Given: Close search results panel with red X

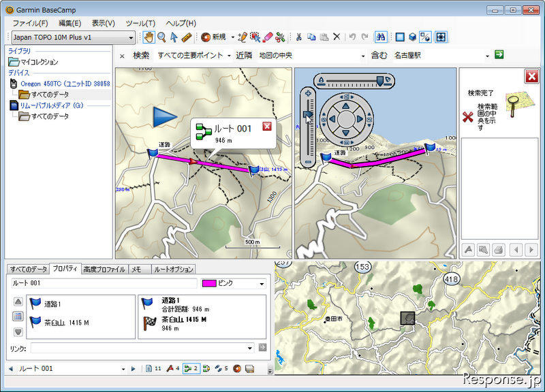Looking at the screenshot, I should click(x=532, y=76).
